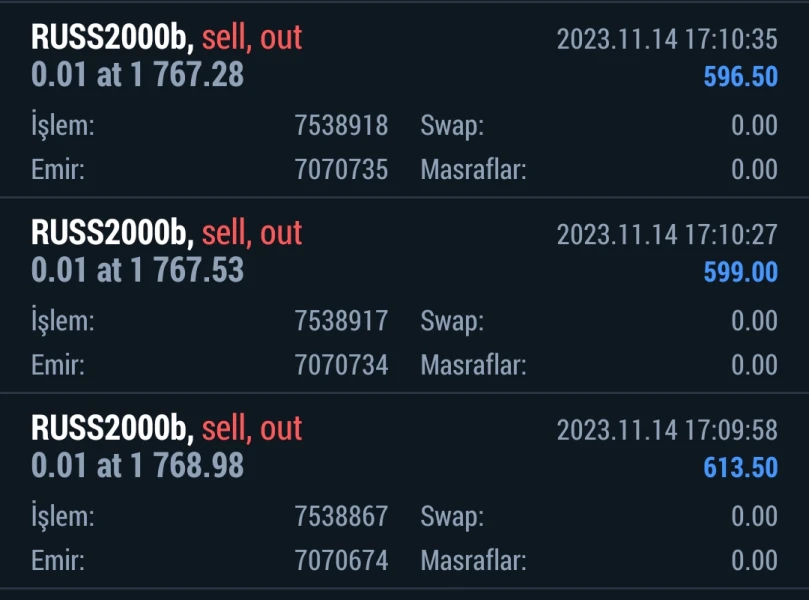Select order number 7070735
Image resolution: width=809 pixels, height=600 pixels.
point(341,170)
